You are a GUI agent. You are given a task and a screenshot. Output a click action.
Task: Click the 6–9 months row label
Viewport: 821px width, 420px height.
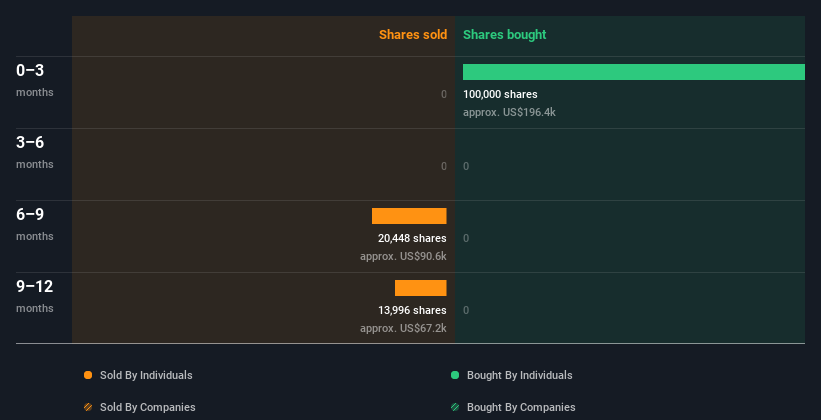(35, 224)
